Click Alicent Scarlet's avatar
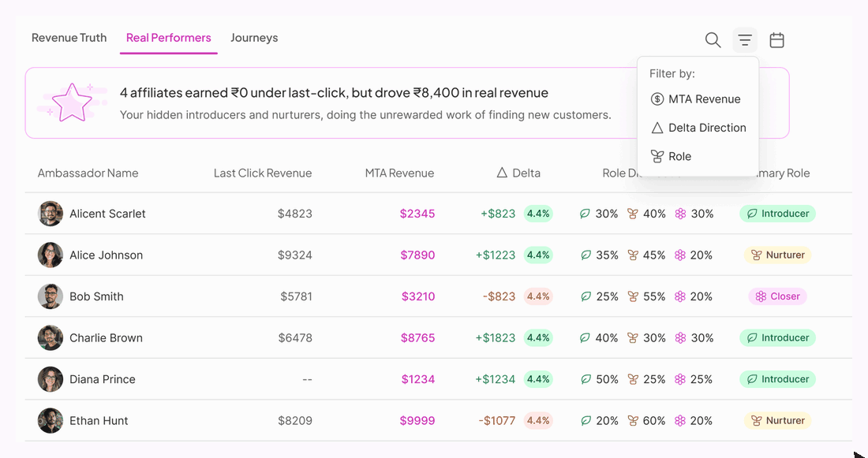This screenshot has height=458, width=868. pos(51,214)
